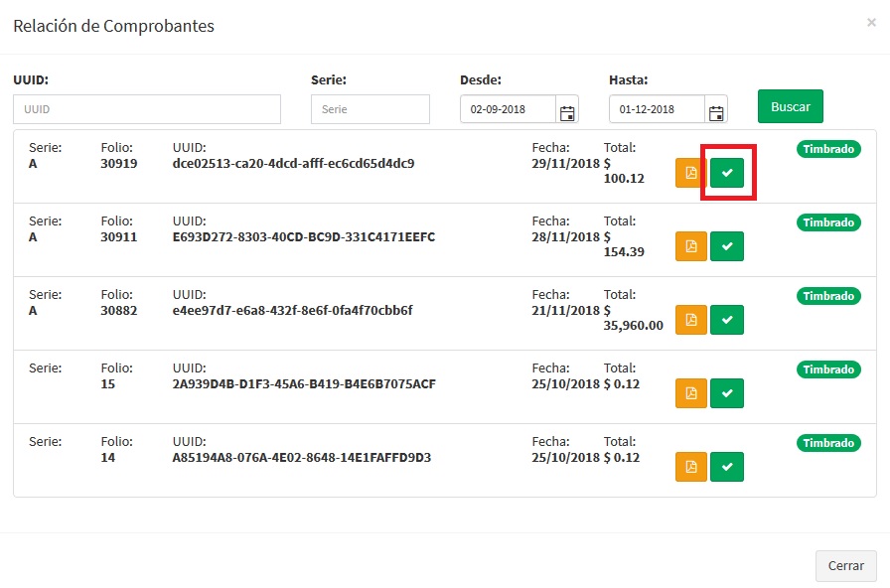
Task: Select green checkmark for folio 30911
Action: point(727,246)
